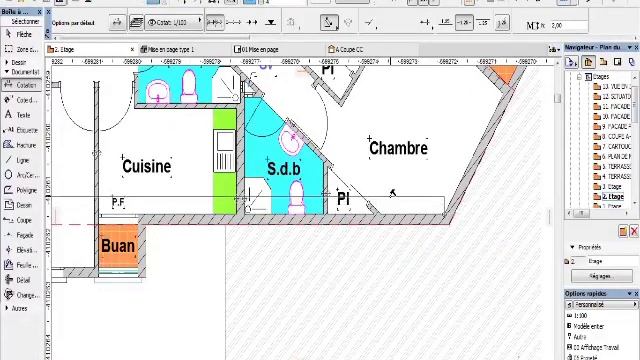Open the layers icon in info box

pos(136,22)
